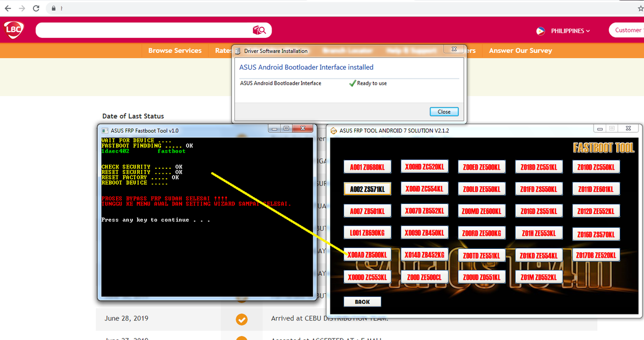Click the green Ready to use checkmark
The image size is (644, 340).
tap(352, 83)
